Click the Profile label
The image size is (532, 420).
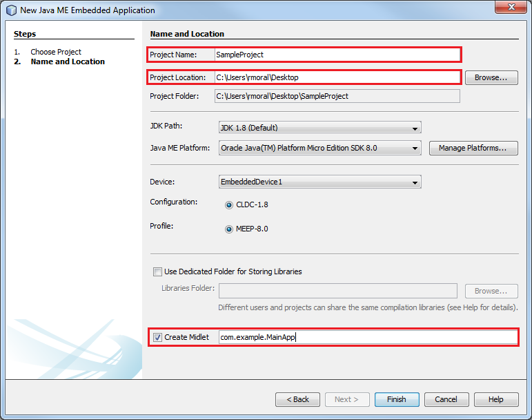[x=161, y=226]
